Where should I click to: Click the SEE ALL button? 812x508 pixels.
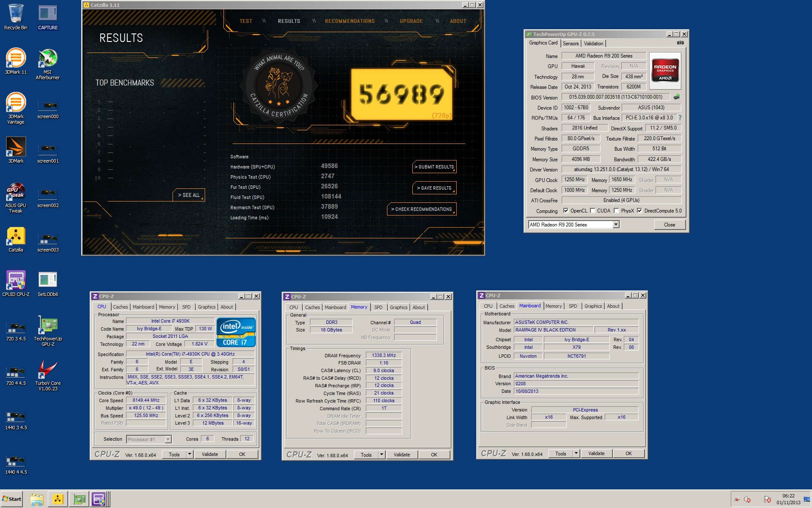189,195
